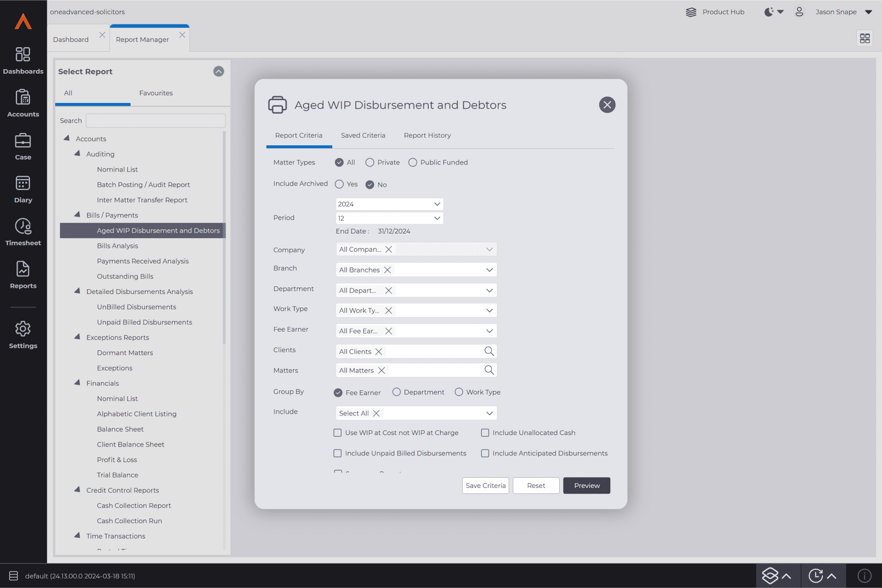Click the info icon in status bar

pyautogui.click(x=864, y=576)
